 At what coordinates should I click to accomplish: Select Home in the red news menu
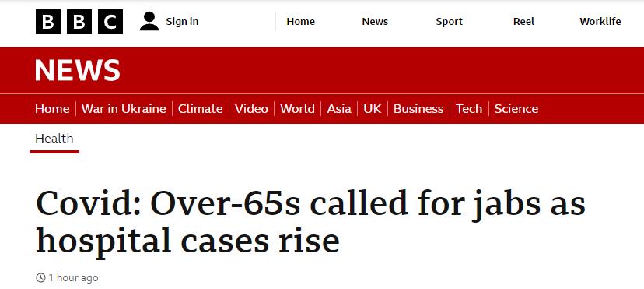click(52, 108)
